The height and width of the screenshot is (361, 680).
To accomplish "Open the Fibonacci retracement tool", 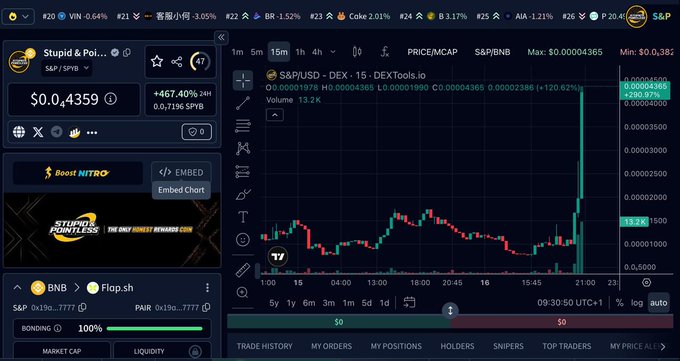I will [243, 126].
